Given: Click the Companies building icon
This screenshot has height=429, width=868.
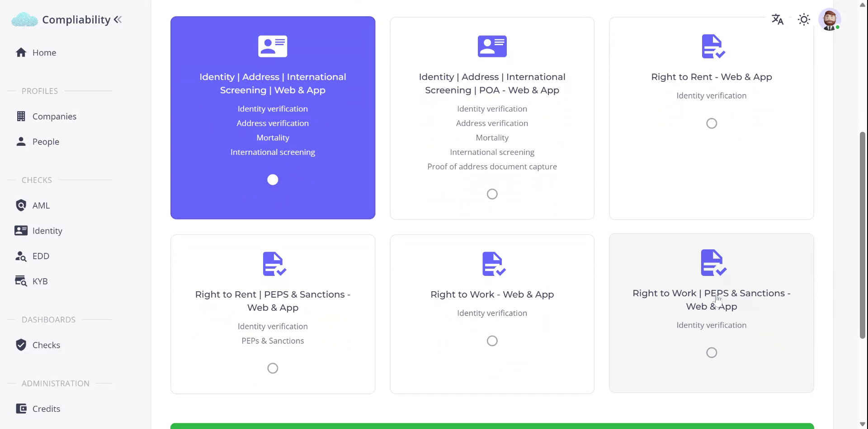Looking at the screenshot, I should 21,117.
